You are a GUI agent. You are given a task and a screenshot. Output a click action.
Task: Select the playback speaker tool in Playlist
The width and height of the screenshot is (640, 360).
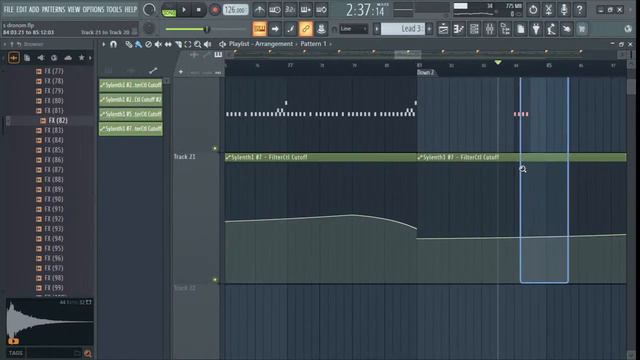(x=207, y=44)
